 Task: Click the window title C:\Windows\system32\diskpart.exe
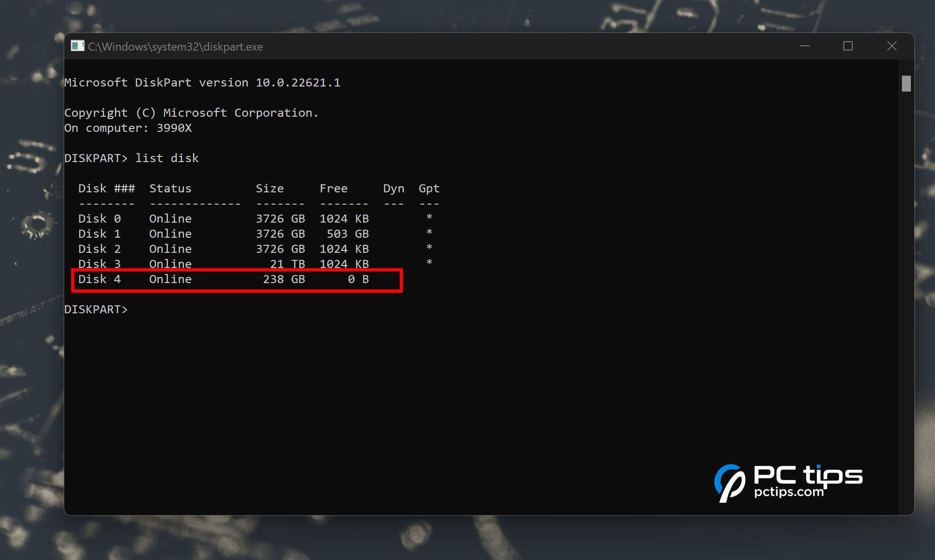pyautogui.click(x=175, y=47)
